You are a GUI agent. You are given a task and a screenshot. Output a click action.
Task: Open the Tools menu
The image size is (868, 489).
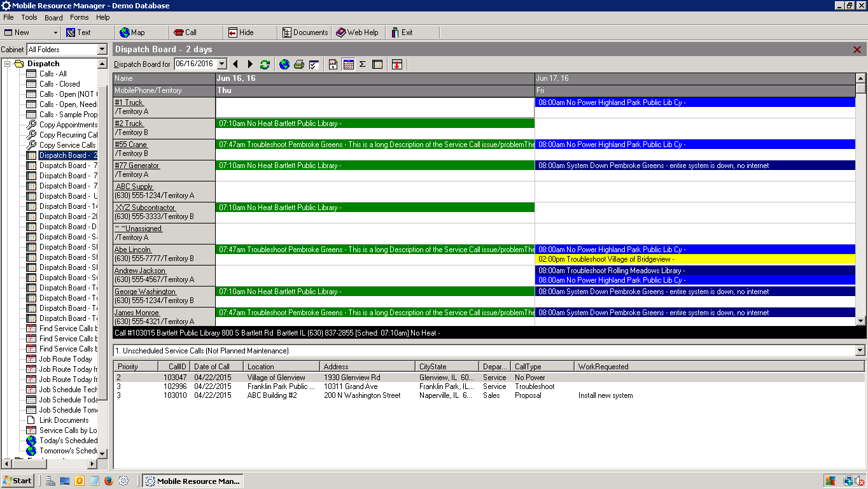tap(29, 17)
